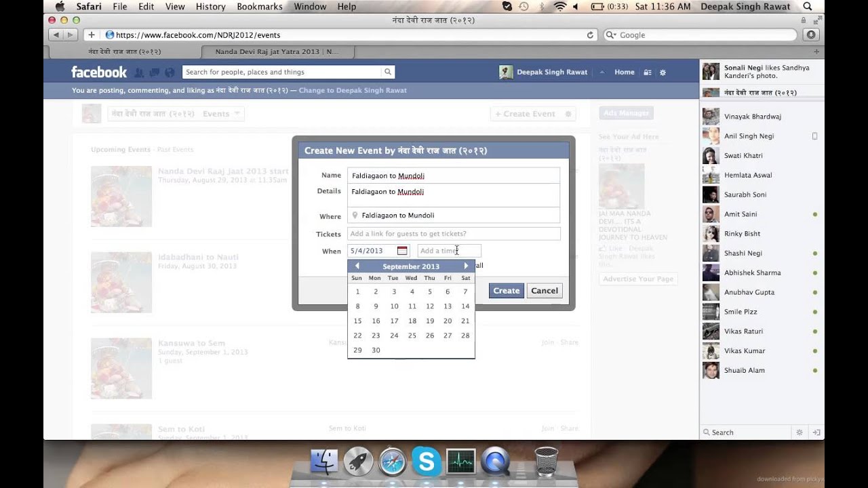Click the Safari address bar
The image size is (868, 488).
click(350, 35)
